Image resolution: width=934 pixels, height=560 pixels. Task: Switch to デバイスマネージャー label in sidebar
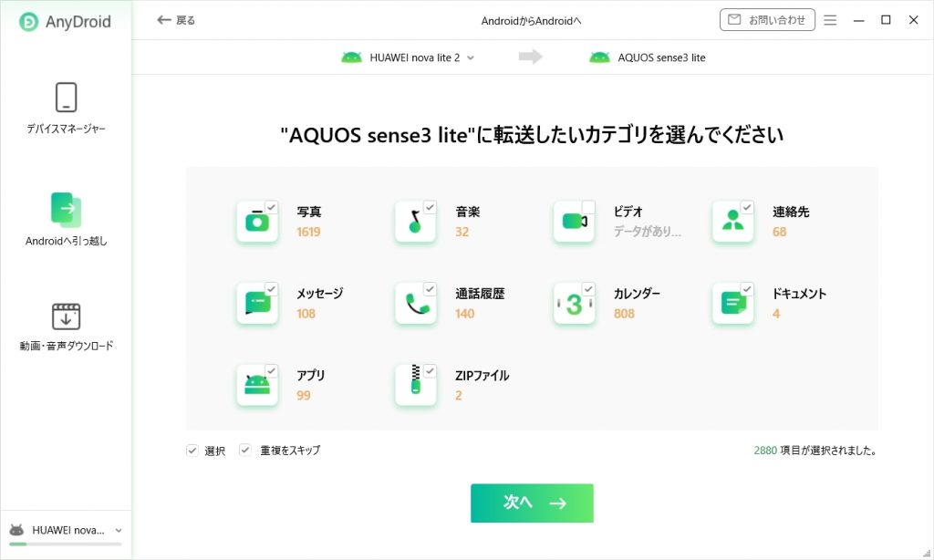coord(66,129)
